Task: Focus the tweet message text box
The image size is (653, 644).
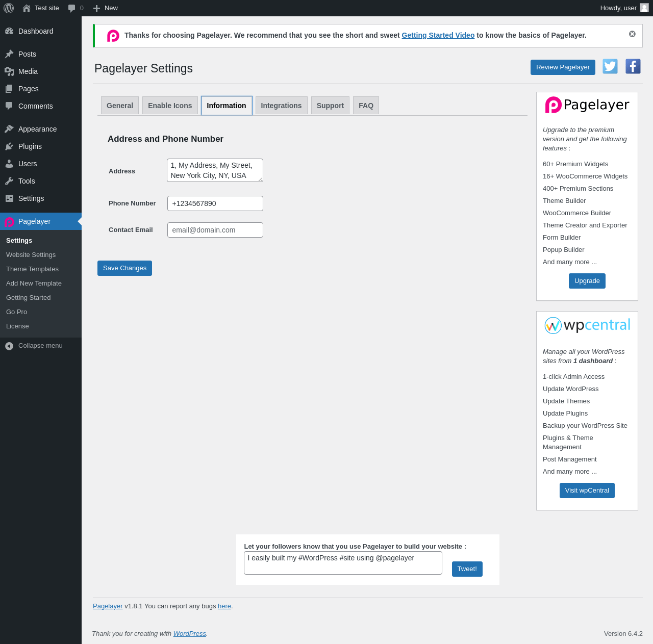Action: [x=343, y=563]
